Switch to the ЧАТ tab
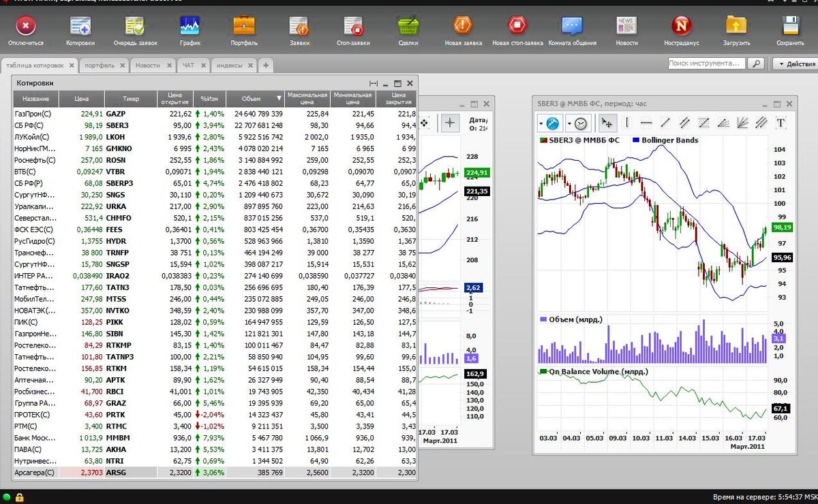818x504 pixels. point(194,65)
